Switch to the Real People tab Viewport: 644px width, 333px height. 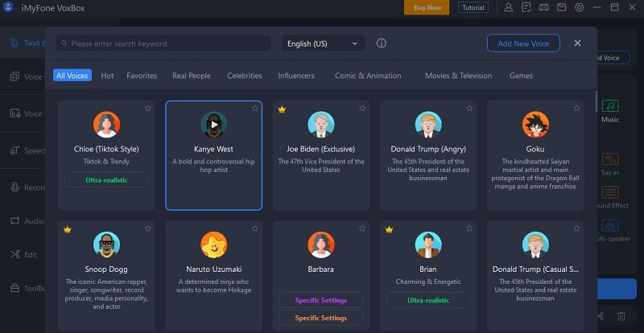coord(192,76)
